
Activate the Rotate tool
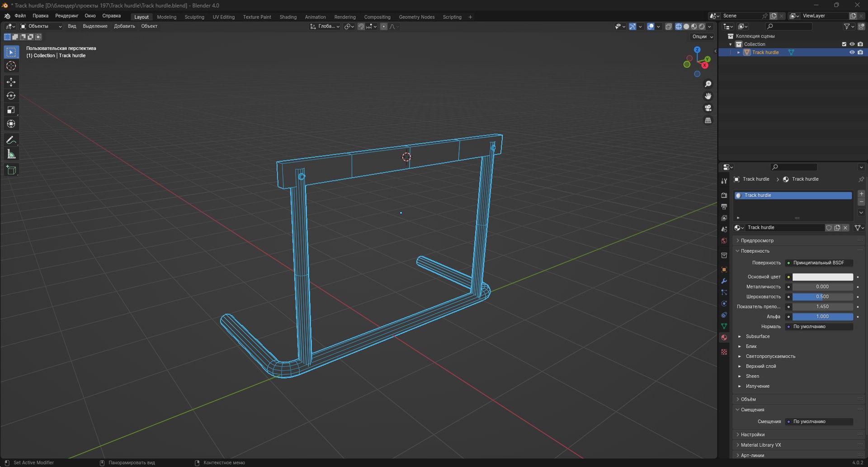tap(11, 96)
